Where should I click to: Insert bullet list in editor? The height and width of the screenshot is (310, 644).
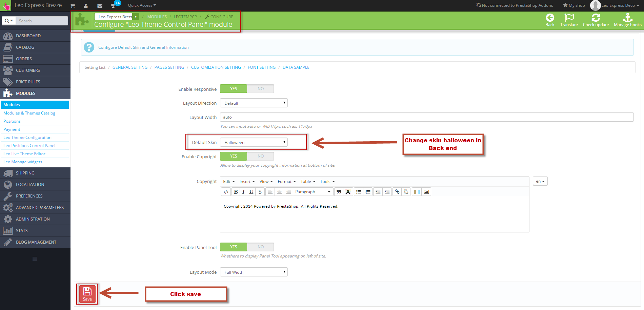[x=359, y=192]
